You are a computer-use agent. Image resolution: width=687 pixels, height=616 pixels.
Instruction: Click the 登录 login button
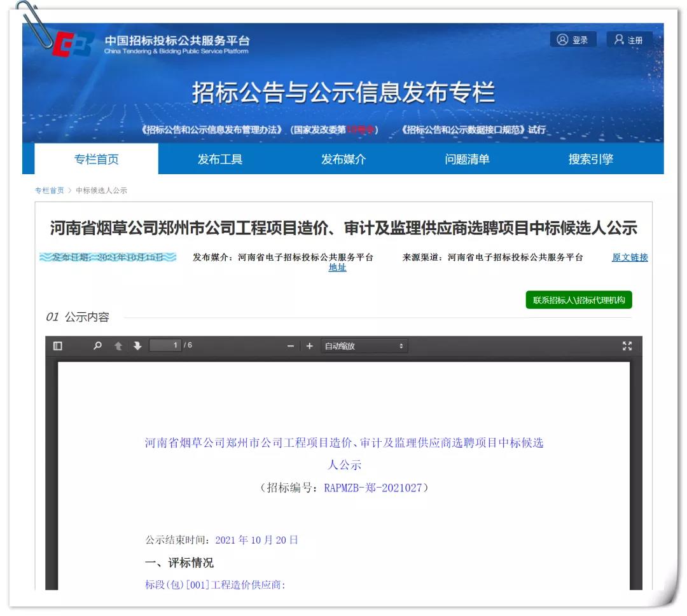[x=572, y=40]
